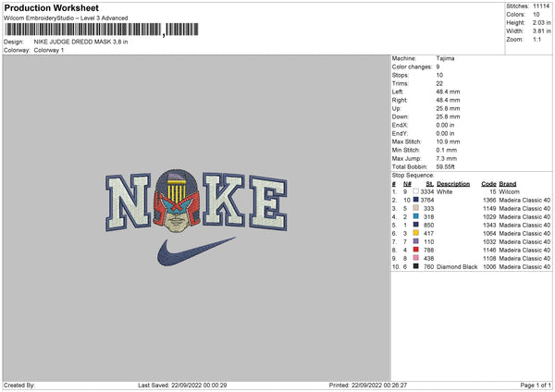Click the Width value '3.81 in'

coord(541,31)
